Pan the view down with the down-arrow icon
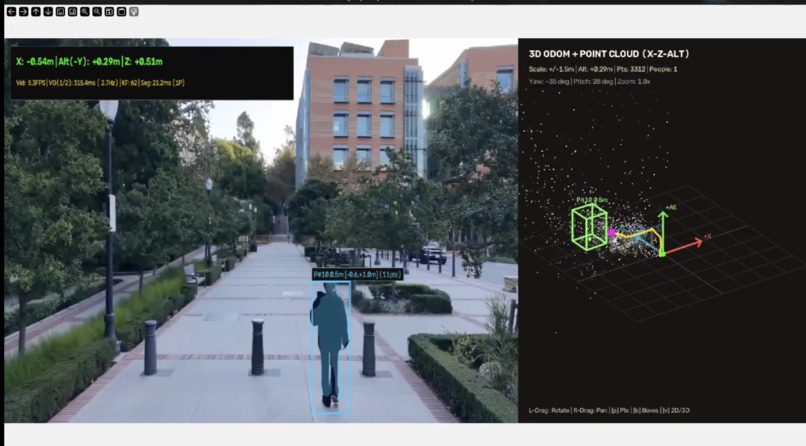The height and width of the screenshot is (446, 806). (x=48, y=11)
